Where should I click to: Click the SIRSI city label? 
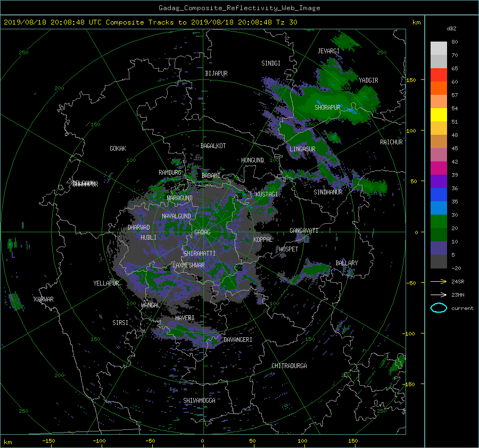tap(120, 323)
